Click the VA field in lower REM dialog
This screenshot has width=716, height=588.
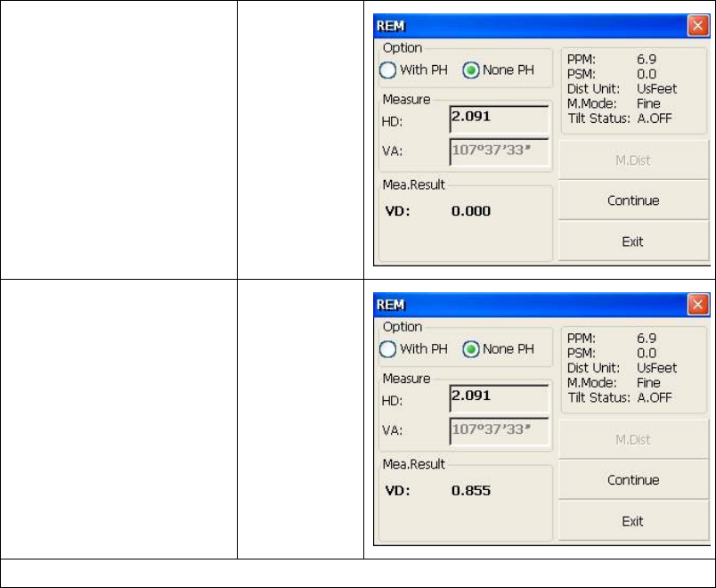[499, 431]
